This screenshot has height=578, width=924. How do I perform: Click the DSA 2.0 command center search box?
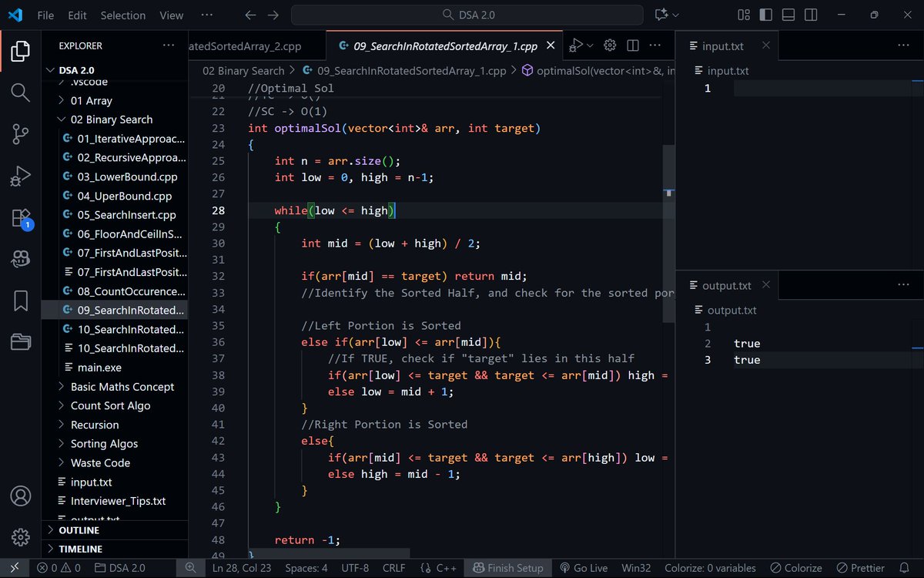click(467, 15)
